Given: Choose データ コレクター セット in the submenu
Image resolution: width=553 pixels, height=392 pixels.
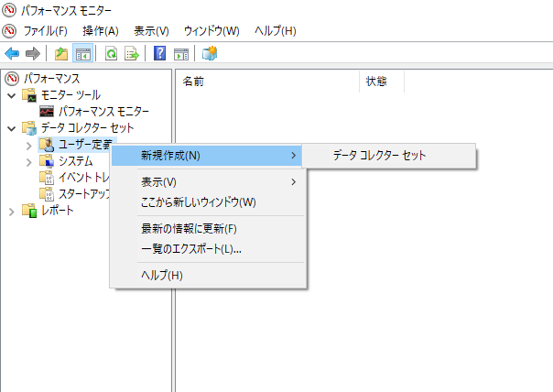Looking at the screenshot, I should point(388,156).
